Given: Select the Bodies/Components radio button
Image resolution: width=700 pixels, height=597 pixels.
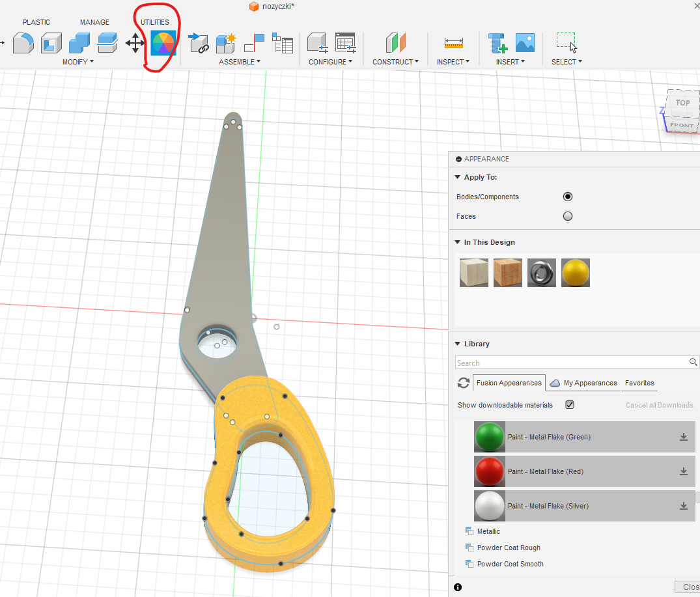Looking at the screenshot, I should click(x=567, y=197).
